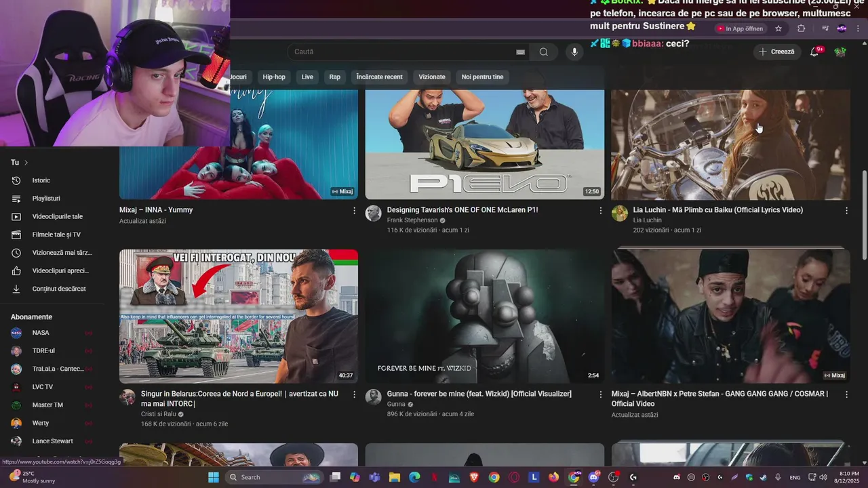Click the Frank Stephenson channel name
Screen dimensions: 868x488
point(412,220)
